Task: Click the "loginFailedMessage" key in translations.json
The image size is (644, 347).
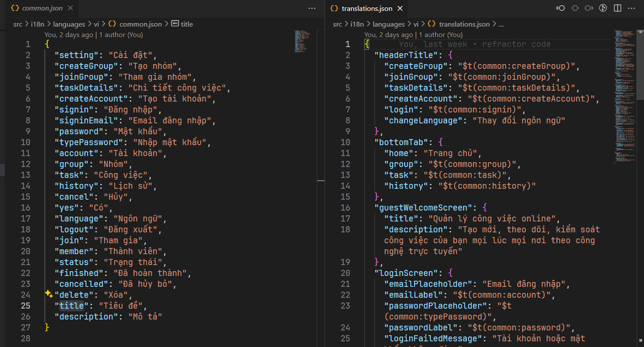Action: pyautogui.click(x=433, y=338)
